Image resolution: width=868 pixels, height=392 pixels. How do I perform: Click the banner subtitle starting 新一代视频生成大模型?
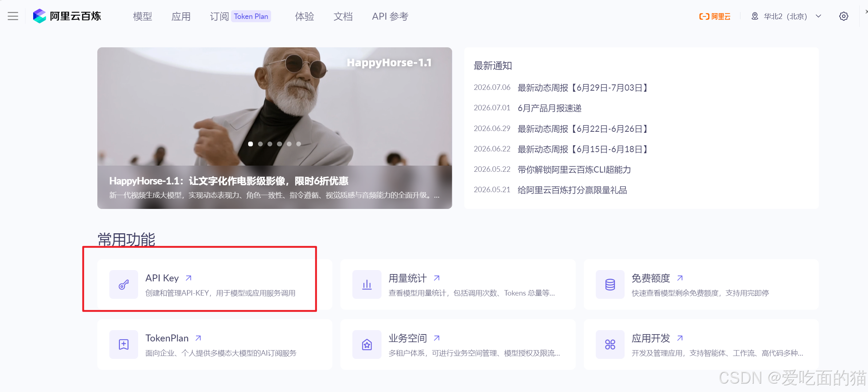pyautogui.click(x=274, y=195)
